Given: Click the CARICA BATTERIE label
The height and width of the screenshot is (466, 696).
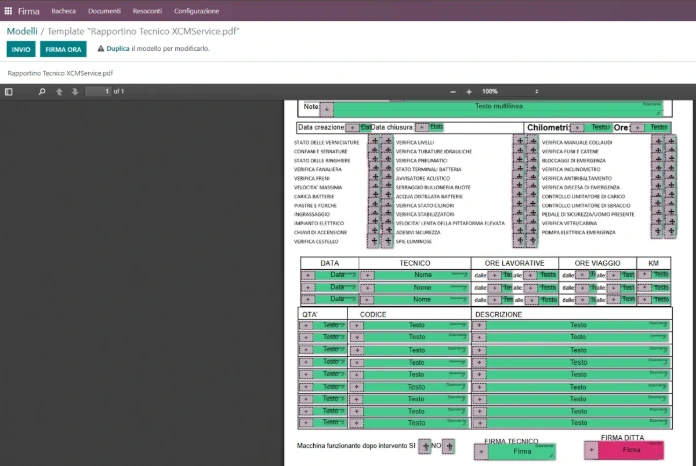Looking at the screenshot, I should pos(314,197).
